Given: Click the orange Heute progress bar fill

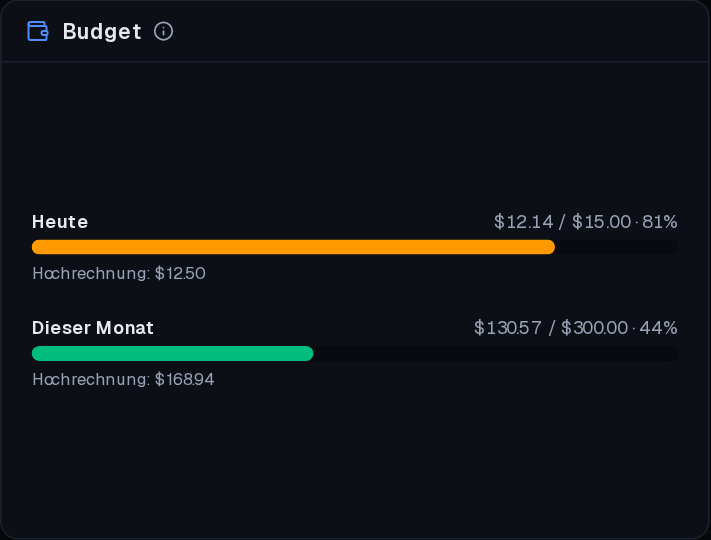Looking at the screenshot, I should click(293, 247).
